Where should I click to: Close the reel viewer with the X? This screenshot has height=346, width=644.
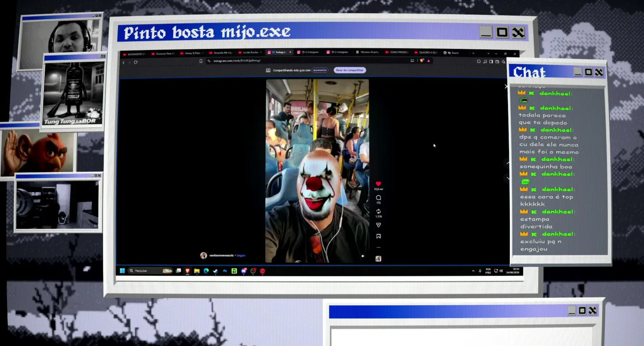[x=506, y=86]
